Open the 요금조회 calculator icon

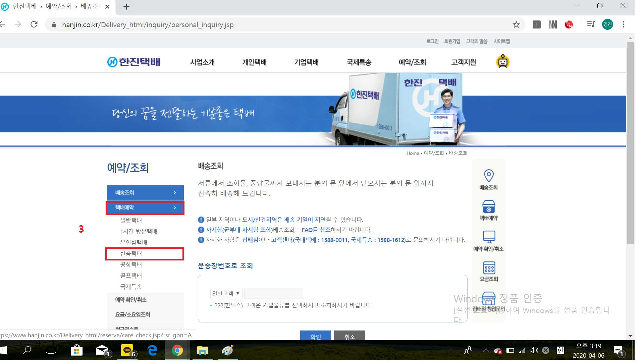point(489,268)
